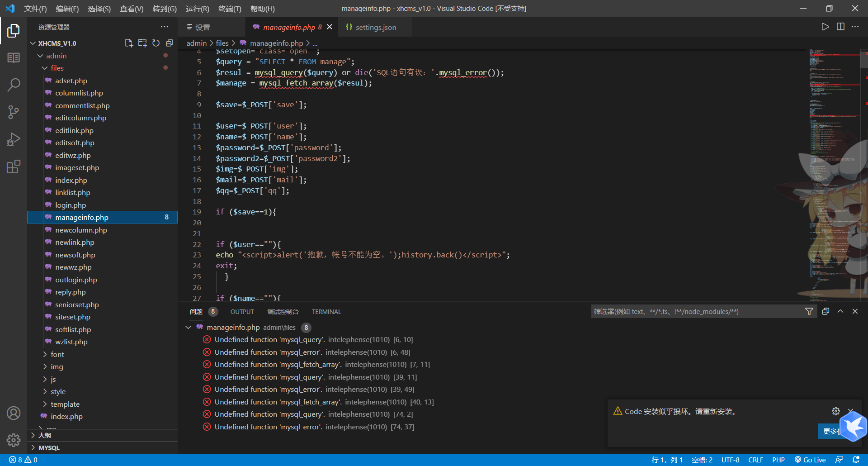Open the Explorer view in activity bar

pos(14,31)
